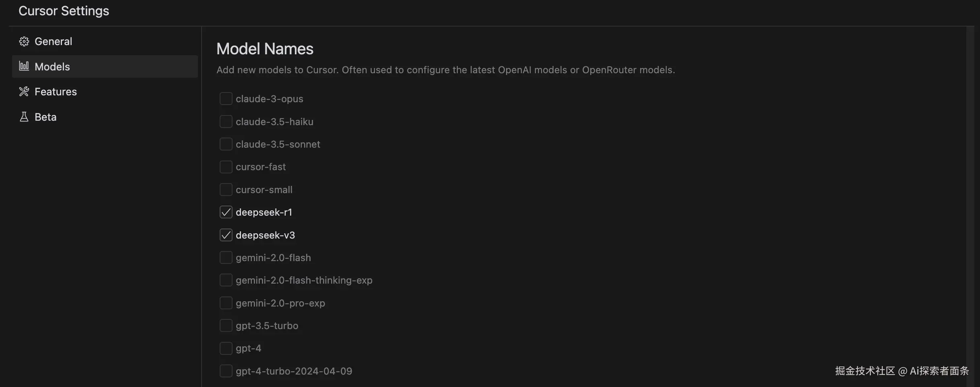Screen dimensions: 980x387
Task: Check the gpt-4-turbo-2024-04-09 box
Action: [226, 371]
